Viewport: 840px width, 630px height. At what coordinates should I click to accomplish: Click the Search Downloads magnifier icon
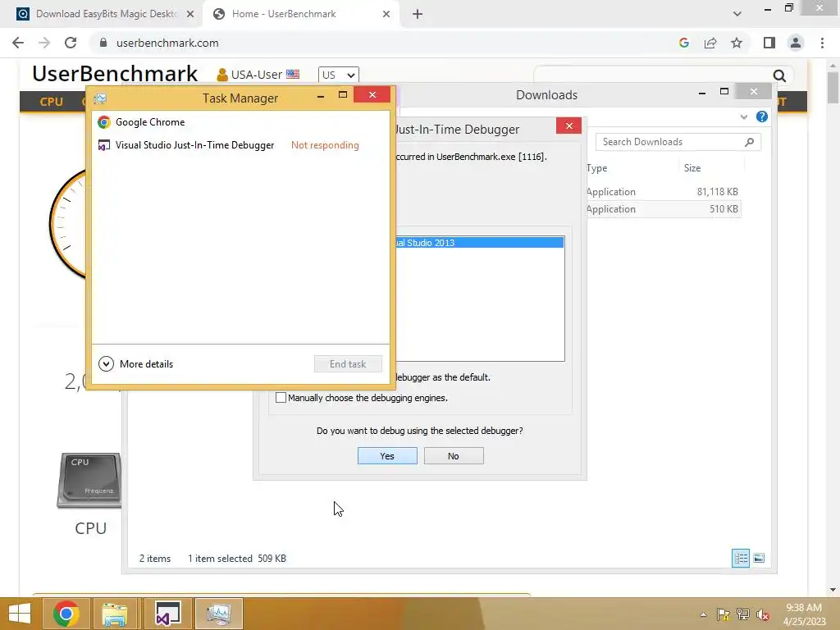click(x=750, y=142)
